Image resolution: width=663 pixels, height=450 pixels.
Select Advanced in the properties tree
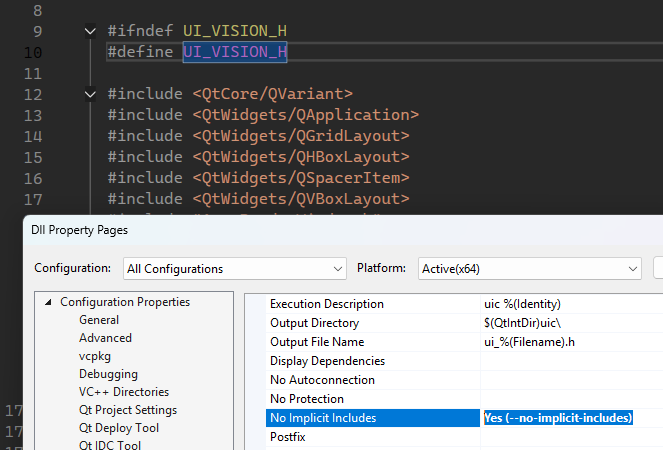[x=105, y=338]
